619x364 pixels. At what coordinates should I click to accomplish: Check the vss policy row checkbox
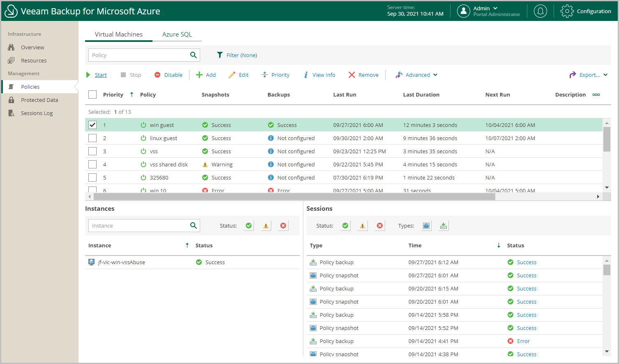92,151
